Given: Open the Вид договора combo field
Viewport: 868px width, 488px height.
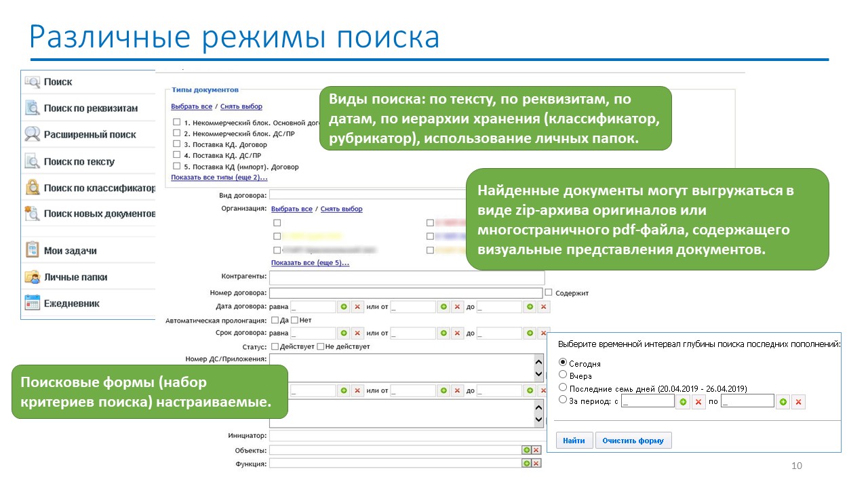Looking at the screenshot, I should (368, 195).
